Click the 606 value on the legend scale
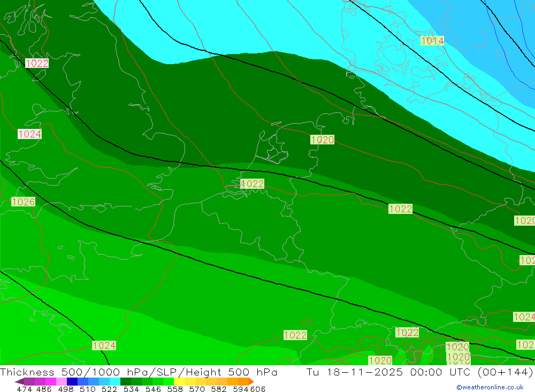 (x=257, y=389)
